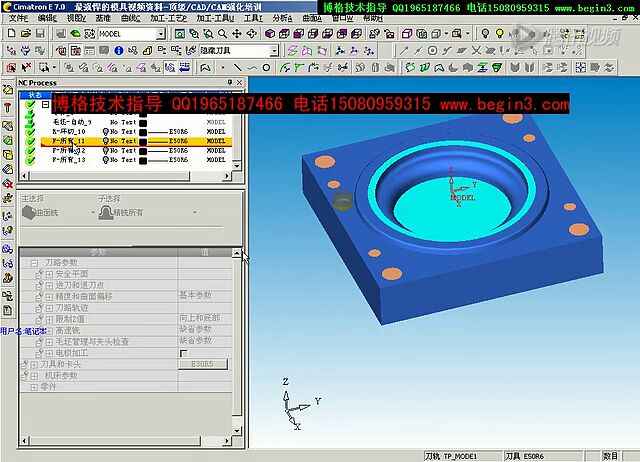Toggle the 电极加工 checkbox
Viewport: 640px width, 462px height.
coord(183,353)
